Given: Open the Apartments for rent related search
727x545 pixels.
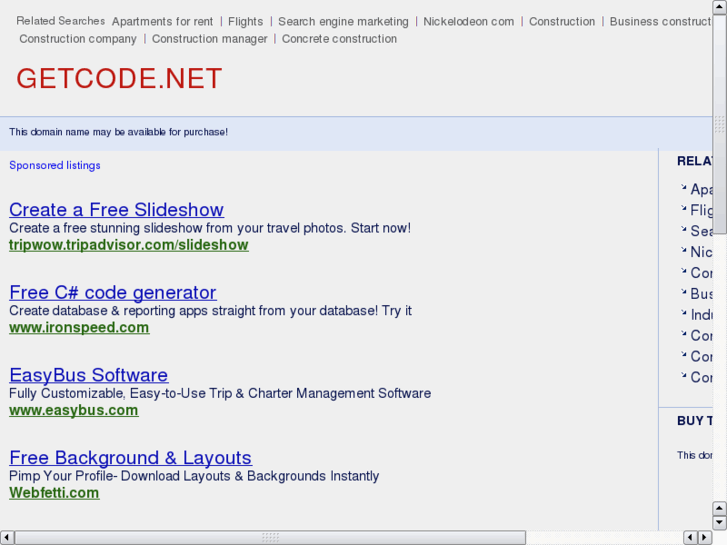Looking at the screenshot, I should click(162, 22).
